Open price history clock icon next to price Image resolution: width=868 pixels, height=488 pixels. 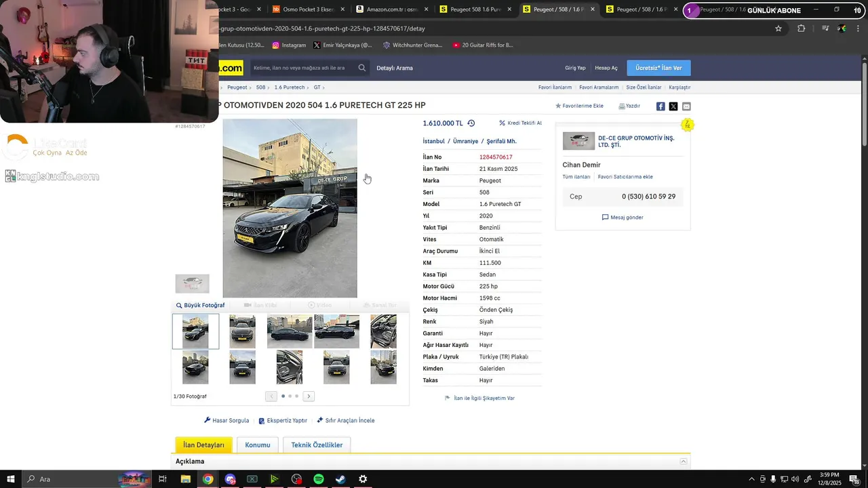(471, 123)
